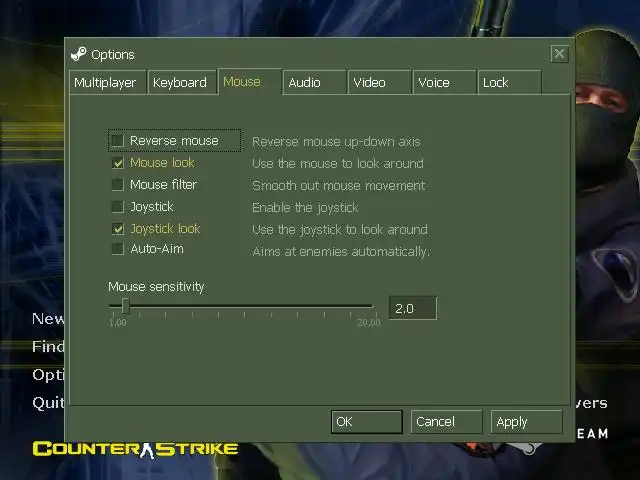
Task: Go to the Audio tab
Action: pyautogui.click(x=314, y=82)
